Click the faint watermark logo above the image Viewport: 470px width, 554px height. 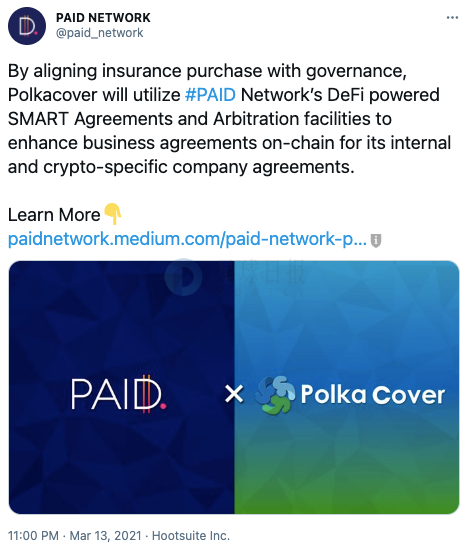click(184, 277)
